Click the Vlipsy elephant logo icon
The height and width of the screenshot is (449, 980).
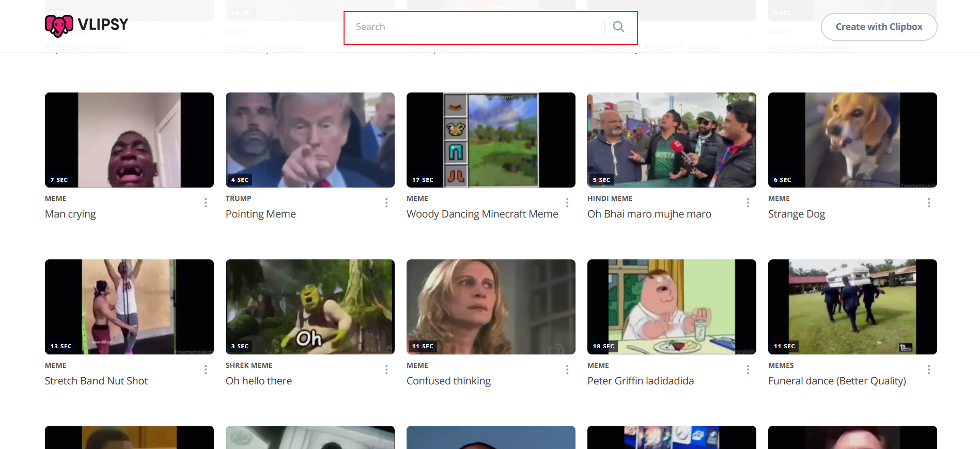(59, 26)
